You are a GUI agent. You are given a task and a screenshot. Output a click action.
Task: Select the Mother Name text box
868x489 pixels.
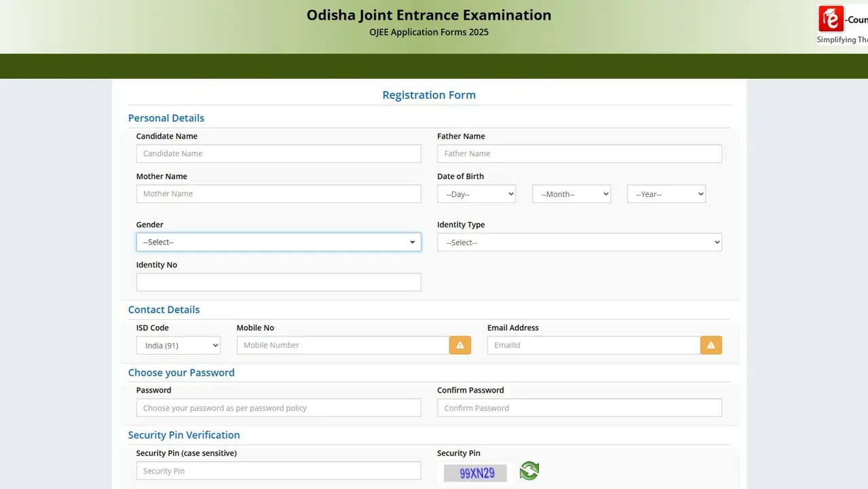[x=278, y=194]
